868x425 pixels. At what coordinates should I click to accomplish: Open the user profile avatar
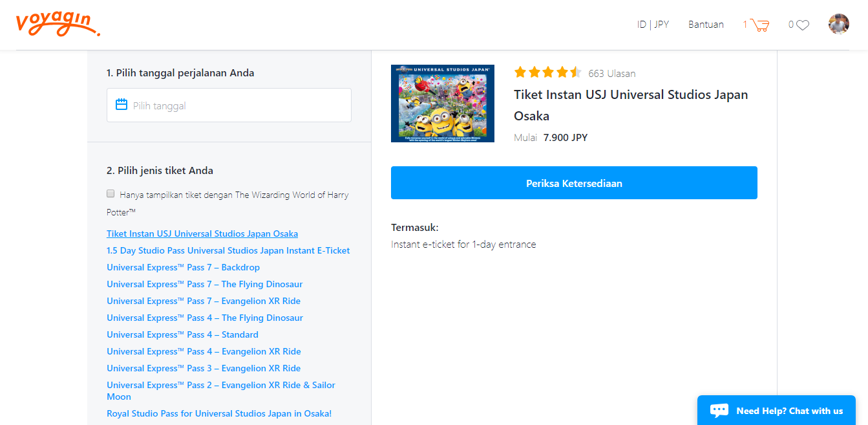(838, 25)
